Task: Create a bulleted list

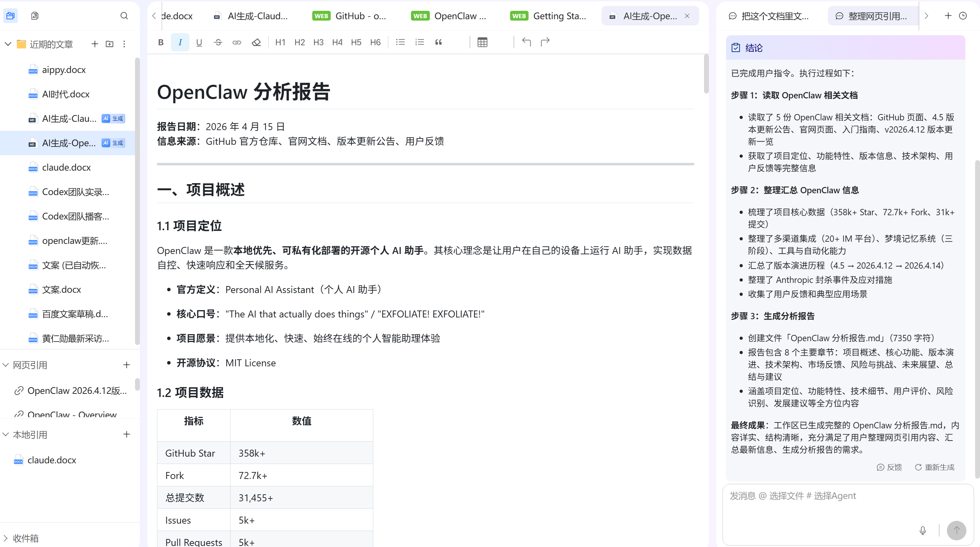Action: (400, 42)
